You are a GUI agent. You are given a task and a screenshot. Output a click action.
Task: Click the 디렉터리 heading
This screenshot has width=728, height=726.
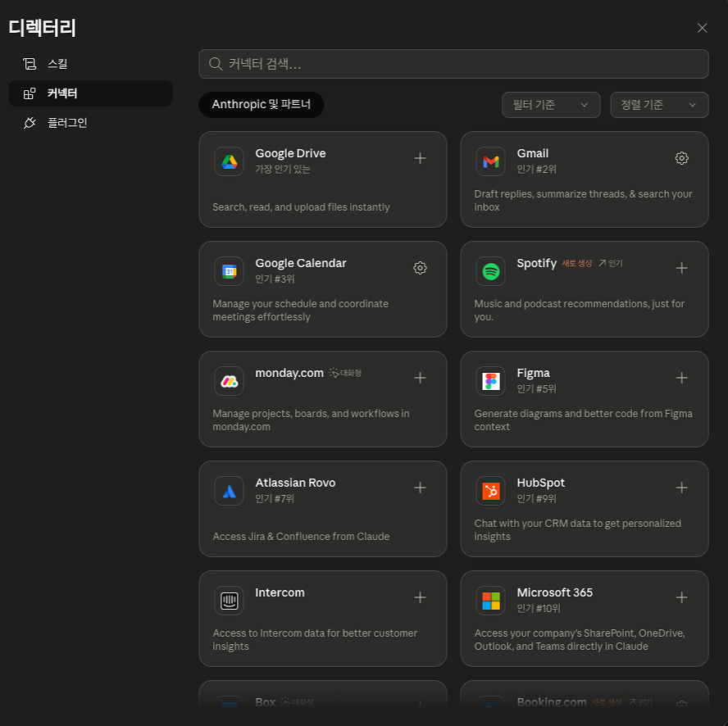click(43, 28)
